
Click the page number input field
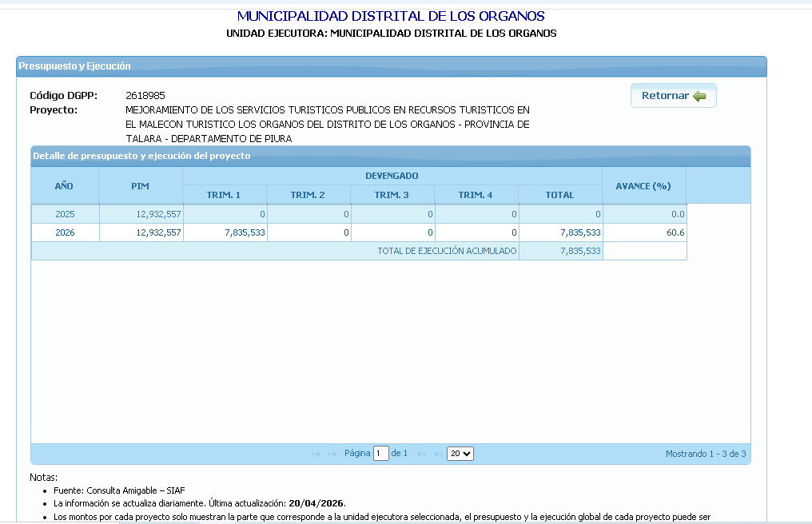[380, 454]
